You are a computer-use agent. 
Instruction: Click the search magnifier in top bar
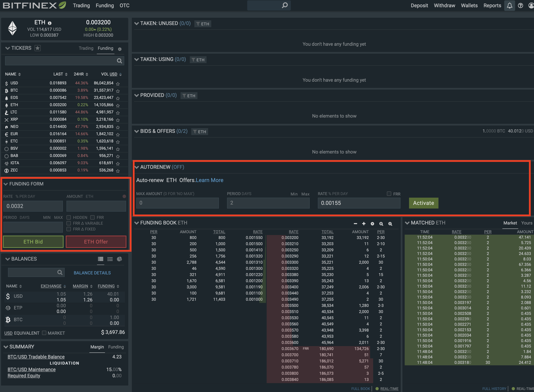[x=285, y=5]
